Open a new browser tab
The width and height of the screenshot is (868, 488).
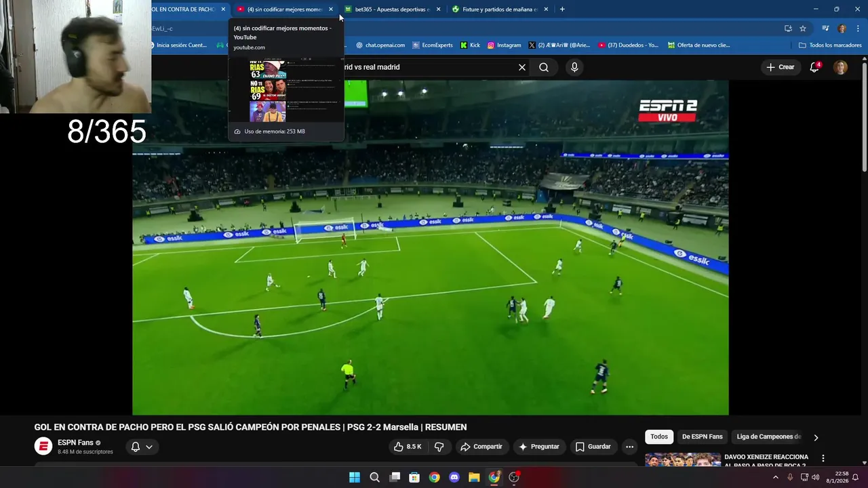[562, 9]
